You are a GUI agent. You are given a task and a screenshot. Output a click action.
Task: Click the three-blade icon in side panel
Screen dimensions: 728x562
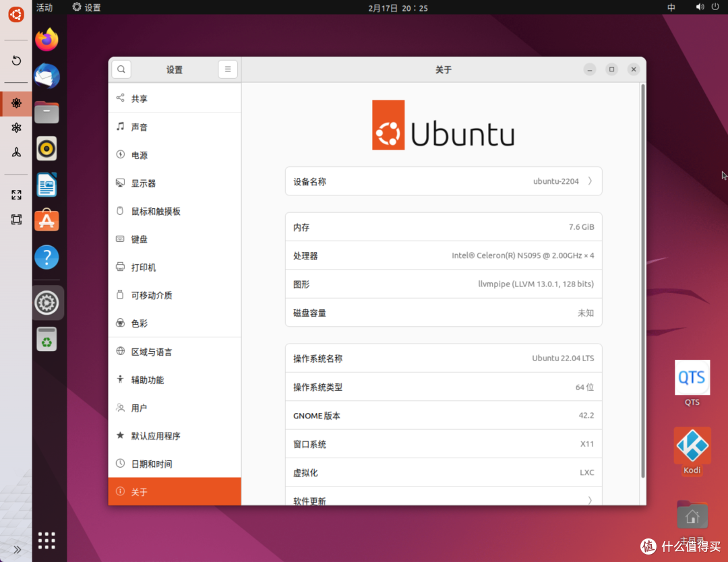tap(16, 152)
